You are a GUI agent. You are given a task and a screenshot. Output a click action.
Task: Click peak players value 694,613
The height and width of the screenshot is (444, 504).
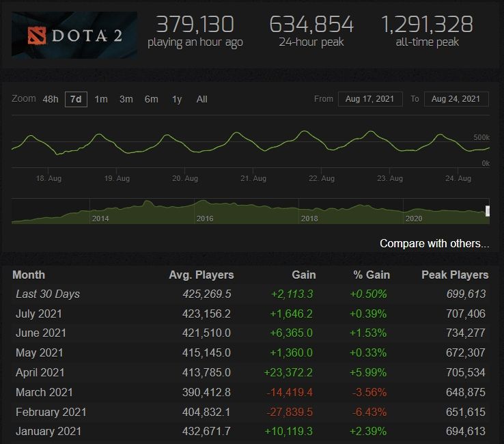(466, 431)
